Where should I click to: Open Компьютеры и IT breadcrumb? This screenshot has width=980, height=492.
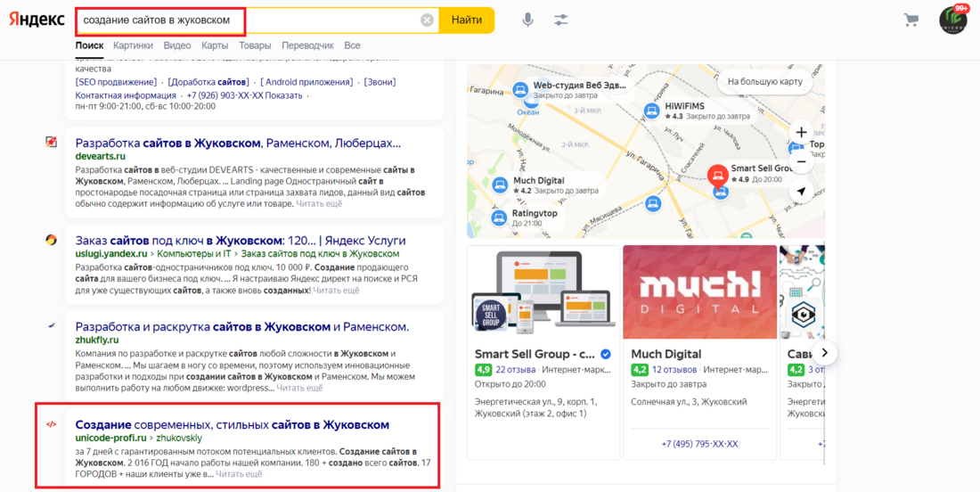[193, 254]
